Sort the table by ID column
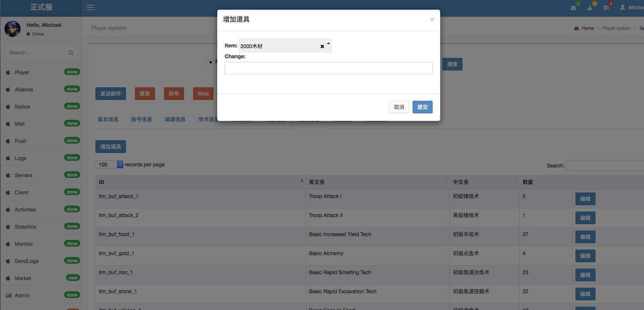The height and width of the screenshot is (310, 644). (x=200, y=182)
